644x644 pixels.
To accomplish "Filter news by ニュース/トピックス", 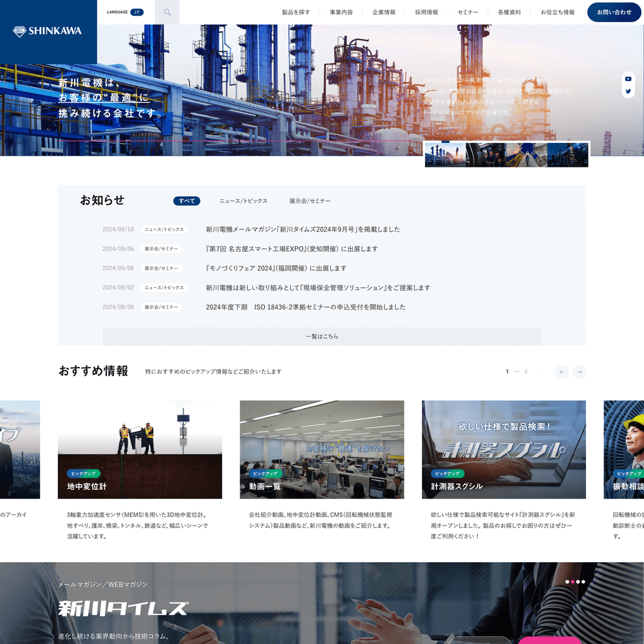I will pos(243,201).
